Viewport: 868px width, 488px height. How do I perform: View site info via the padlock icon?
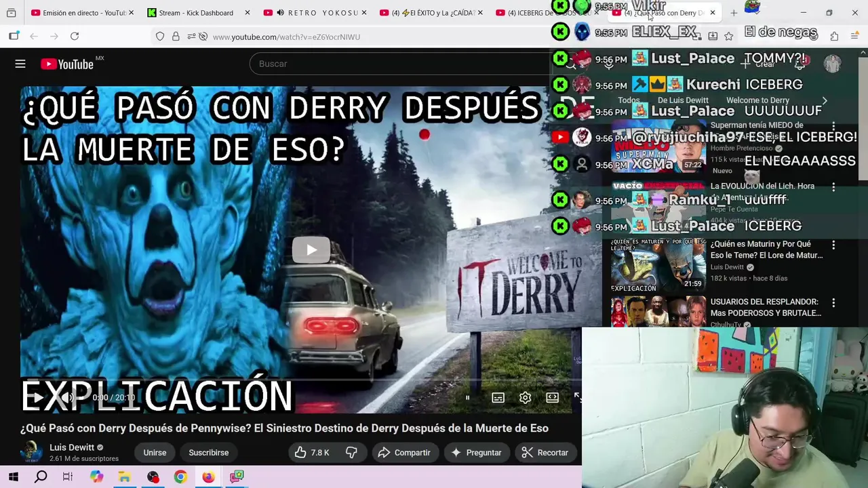coord(176,37)
